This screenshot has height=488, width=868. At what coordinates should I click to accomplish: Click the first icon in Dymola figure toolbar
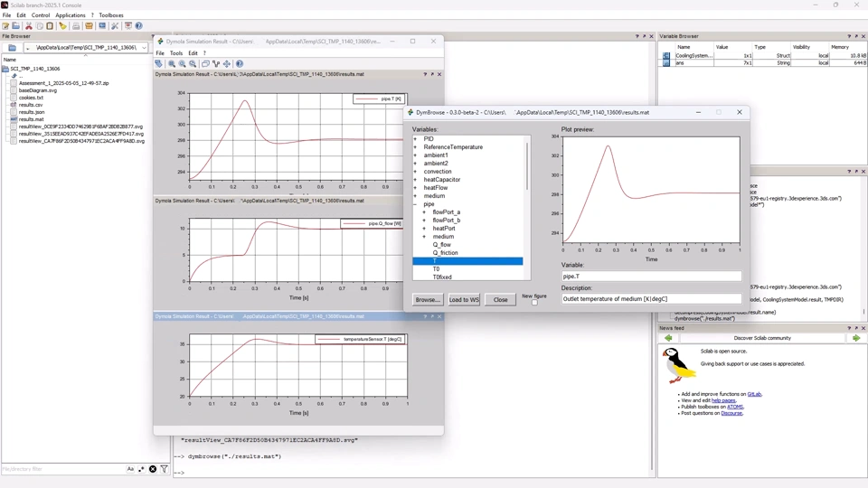click(159, 63)
